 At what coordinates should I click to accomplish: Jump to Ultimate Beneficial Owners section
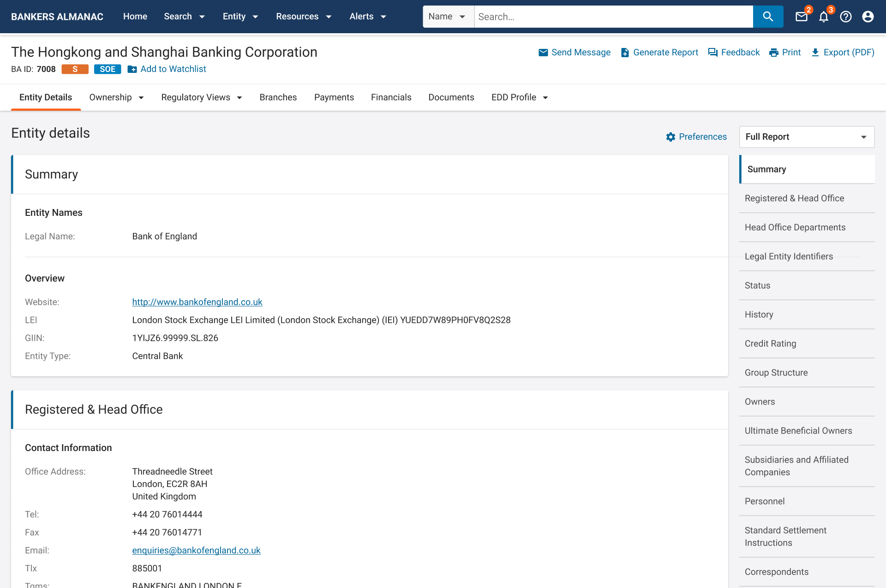pyautogui.click(x=807, y=431)
